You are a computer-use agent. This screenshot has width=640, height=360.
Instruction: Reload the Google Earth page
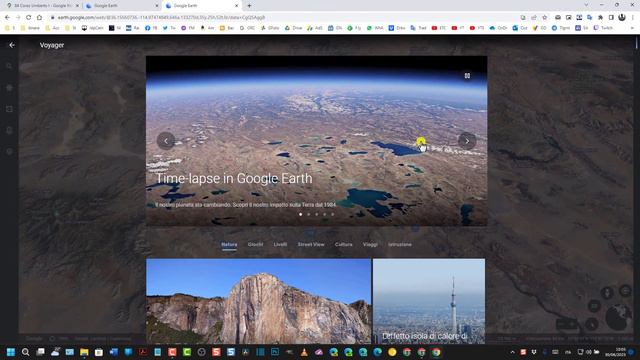[x=29, y=18]
